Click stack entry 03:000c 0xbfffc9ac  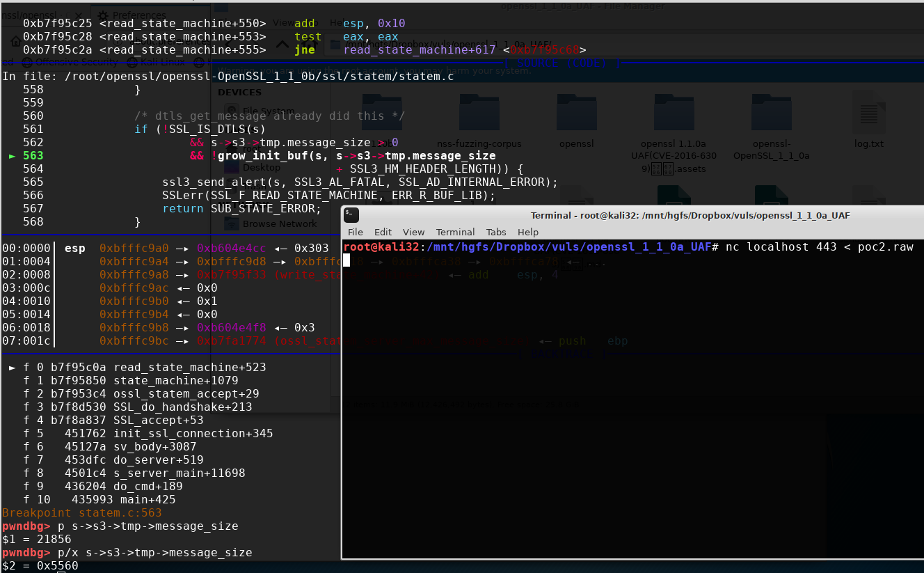(x=110, y=288)
